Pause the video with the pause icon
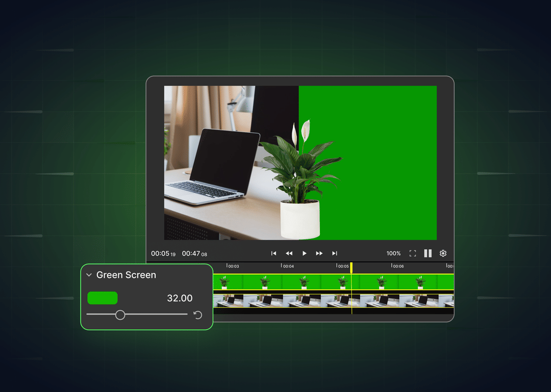The width and height of the screenshot is (551, 392). [x=428, y=253]
